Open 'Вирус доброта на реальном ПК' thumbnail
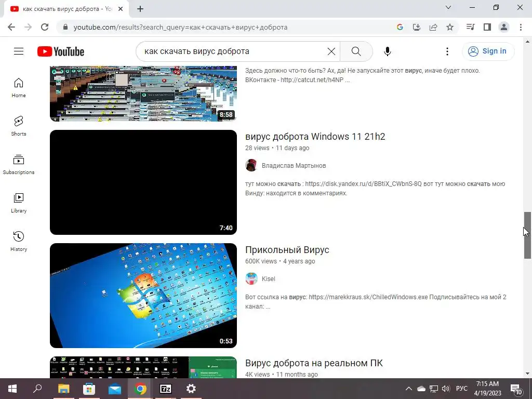The image size is (532, 399). (x=143, y=367)
